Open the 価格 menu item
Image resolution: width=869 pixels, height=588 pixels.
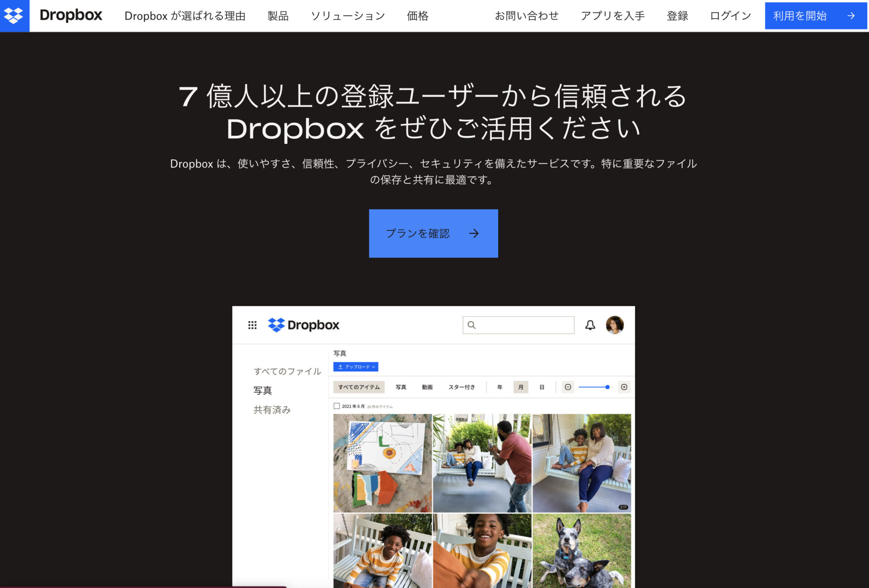pos(416,15)
